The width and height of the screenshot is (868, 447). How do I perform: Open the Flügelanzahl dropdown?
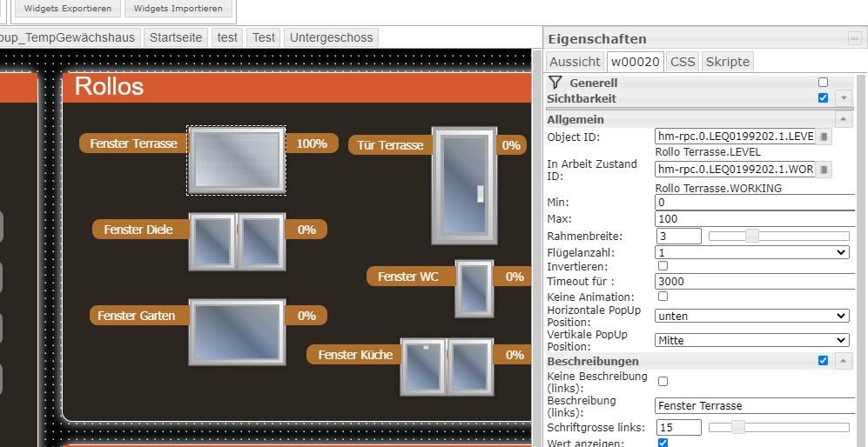coord(751,252)
